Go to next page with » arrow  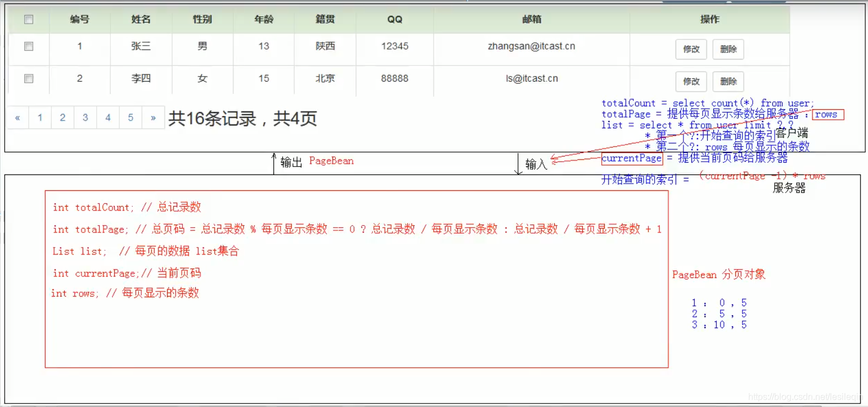[153, 118]
